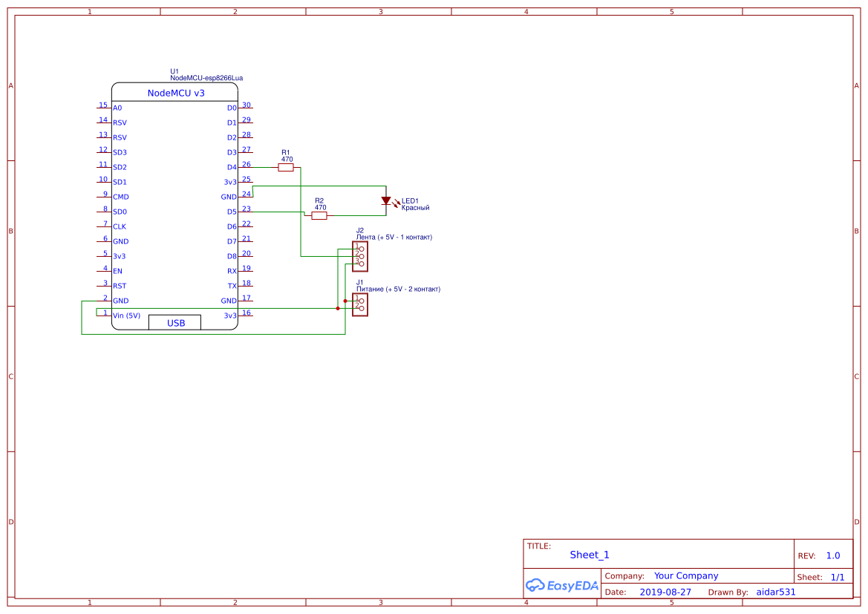The image size is (868, 614).
Task: Select pin label D8
Action: 232,256
